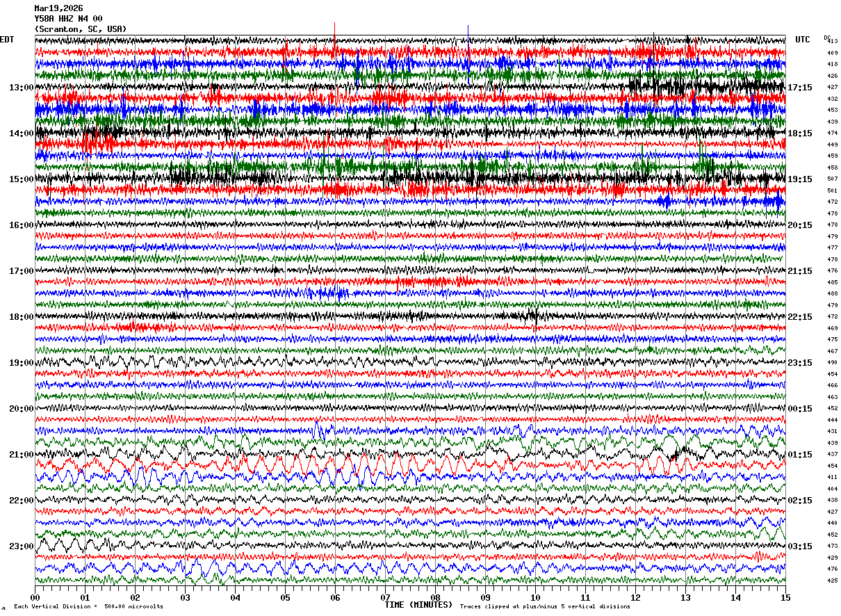The image size is (841, 616).
Task: Click minute tick label 03 on axis
Action: click(185, 597)
